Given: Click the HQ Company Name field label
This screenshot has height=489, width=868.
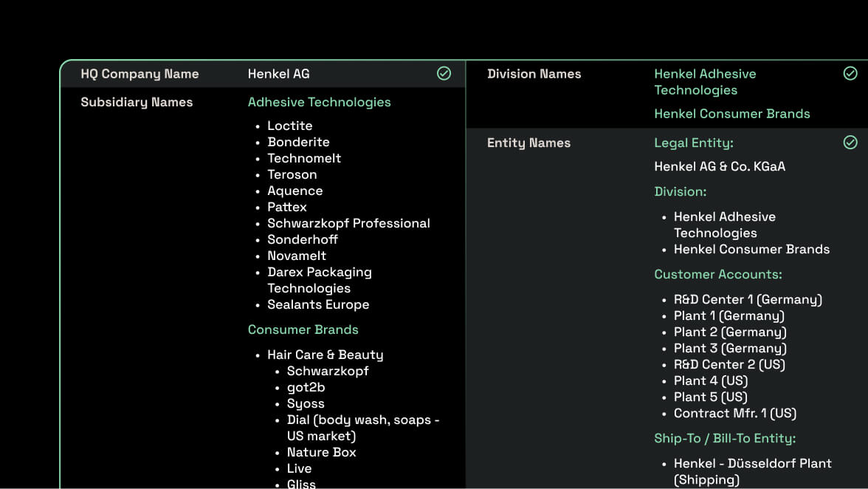Looking at the screenshot, I should (139, 74).
